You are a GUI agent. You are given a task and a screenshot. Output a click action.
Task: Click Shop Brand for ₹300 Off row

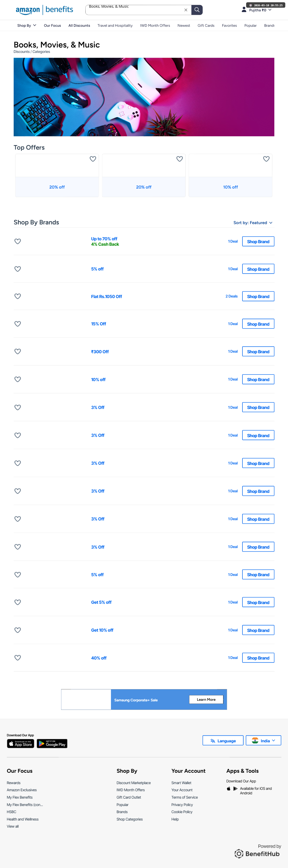pos(258,352)
